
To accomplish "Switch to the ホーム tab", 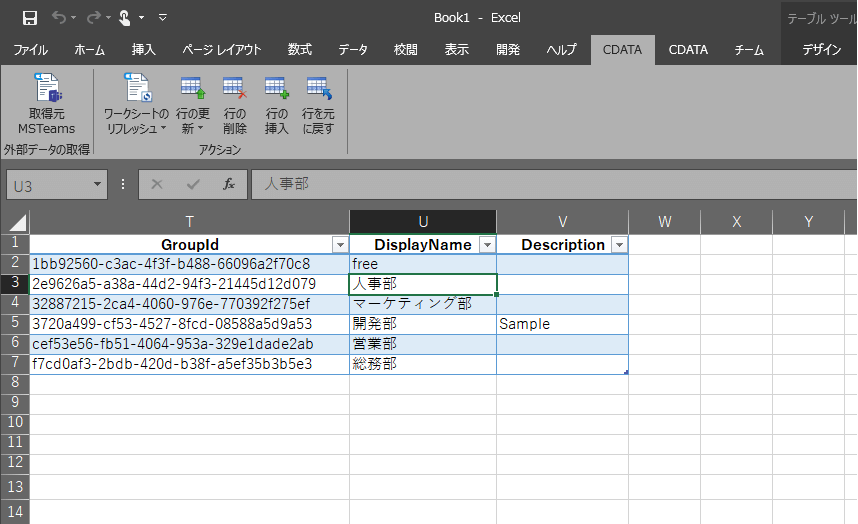I will tap(90, 50).
